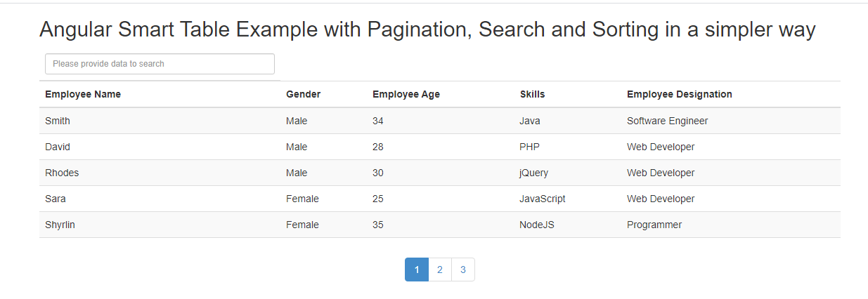Select the Rhodes name cell

[x=62, y=173]
